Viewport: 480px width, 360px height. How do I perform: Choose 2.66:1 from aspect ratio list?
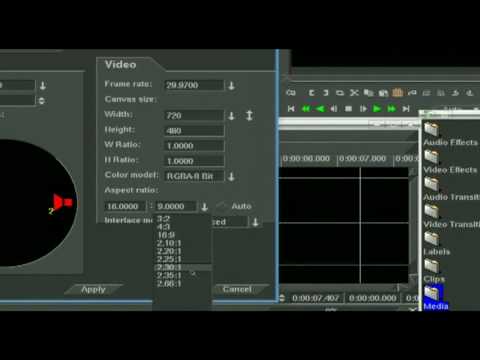coord(169,284)
